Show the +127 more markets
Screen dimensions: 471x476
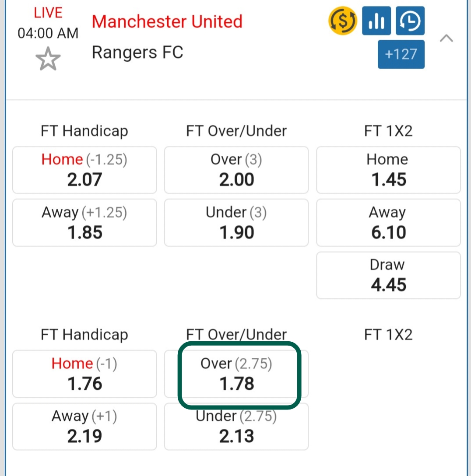point(401,54)
